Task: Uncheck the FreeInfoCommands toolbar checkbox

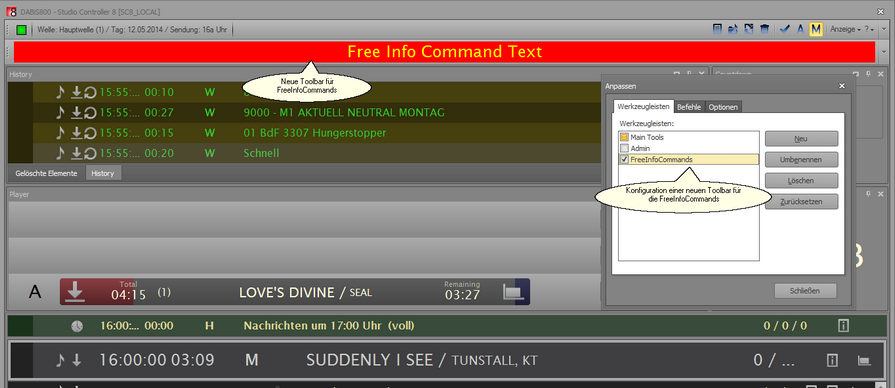Action: coord(624,159)
